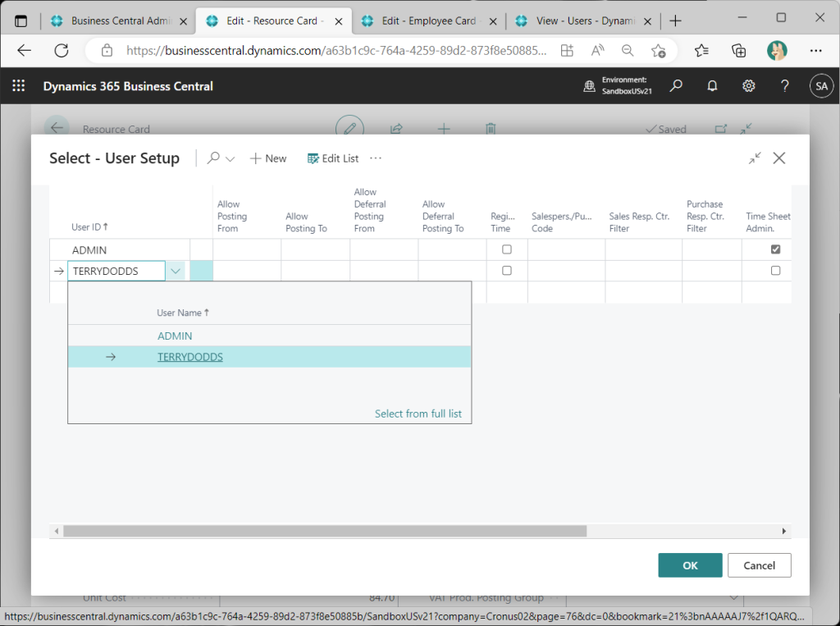
Task: Switch to Edit - Employee Card tab
Action: click(428, 21)
